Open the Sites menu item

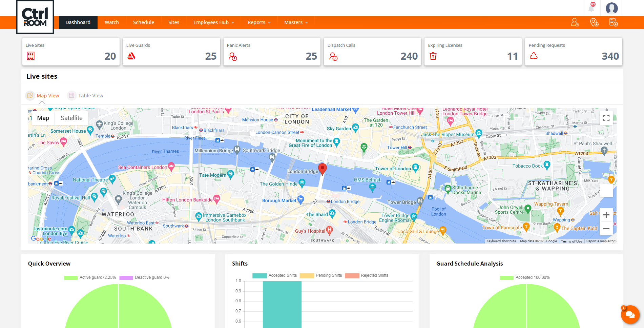pos(174,22)
